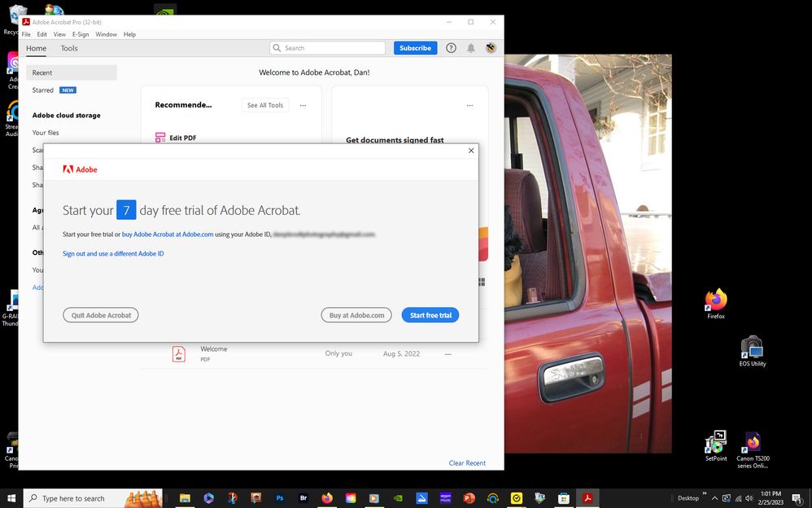The image size is (812, 508).
Task: Click the notification bell in Acrobat
Action: click(470, 48)
